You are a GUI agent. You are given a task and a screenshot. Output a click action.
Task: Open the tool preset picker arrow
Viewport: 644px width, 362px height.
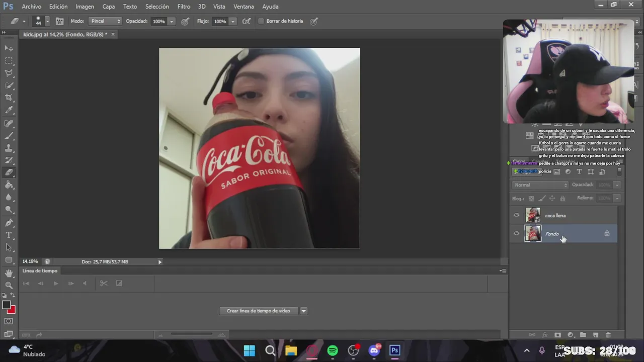tap(24, 21)
